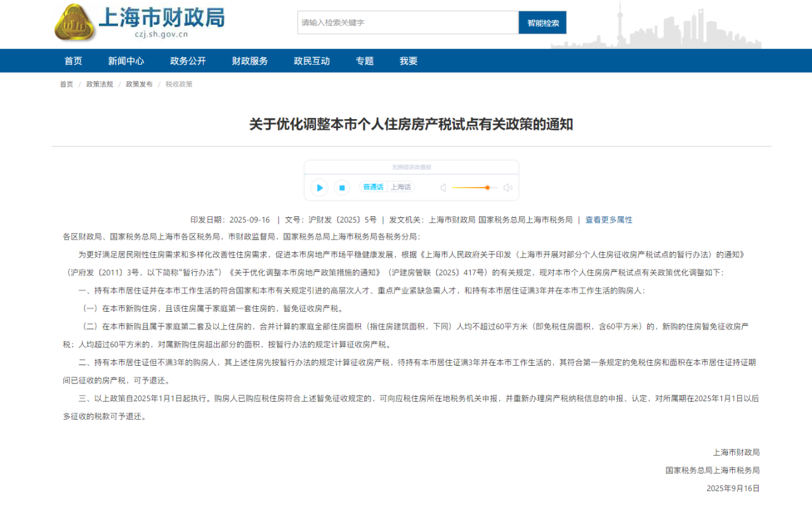Go to 首页 in the breadcrumb

coord(67,84)
